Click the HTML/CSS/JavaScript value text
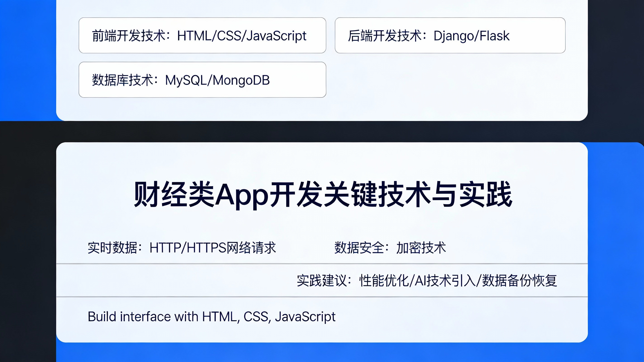Image resolution: width=644 pixels, height=362 pixels. [x=242, y=36]
